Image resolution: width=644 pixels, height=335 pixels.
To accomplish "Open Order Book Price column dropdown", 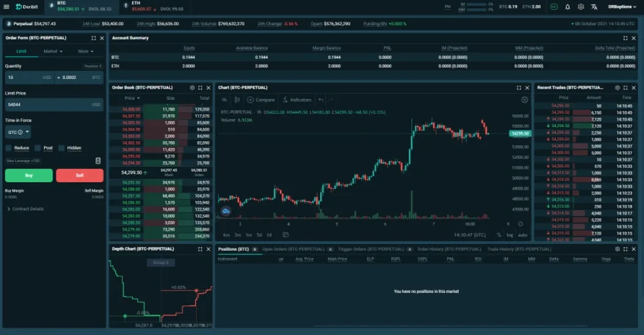I will [132, 98].
